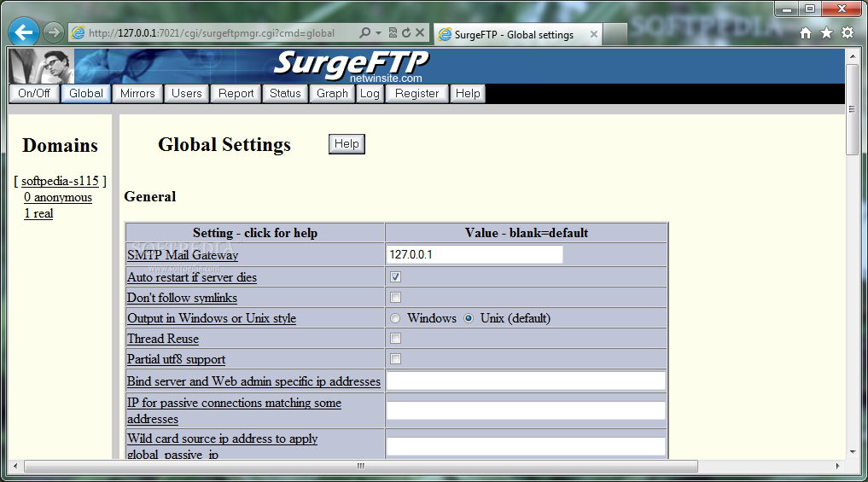Select the Windows output style radio button
868x482 pixels.
click(394, 318)
